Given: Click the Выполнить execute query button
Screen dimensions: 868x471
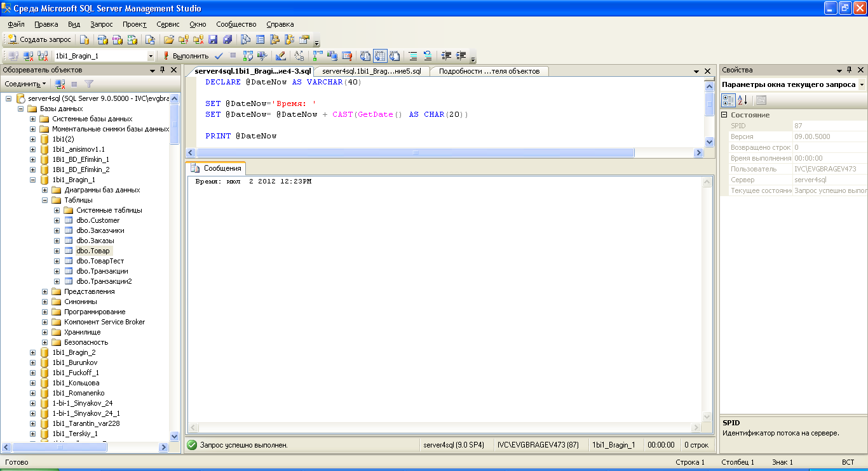Looking at the screenshot, I should [x=186, y=56].
